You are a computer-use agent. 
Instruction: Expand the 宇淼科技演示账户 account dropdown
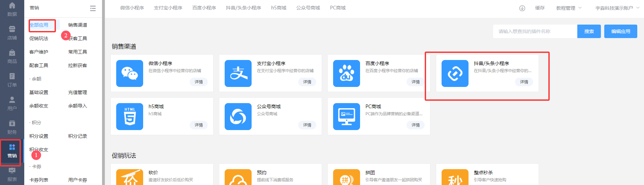pyautogui.click(x=617, y=8)
